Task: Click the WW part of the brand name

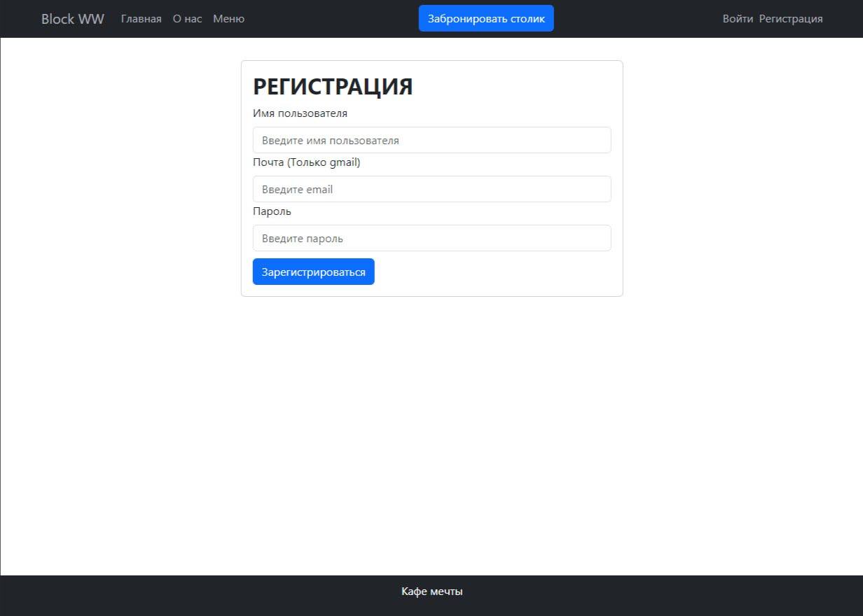Action: (91, 19)
